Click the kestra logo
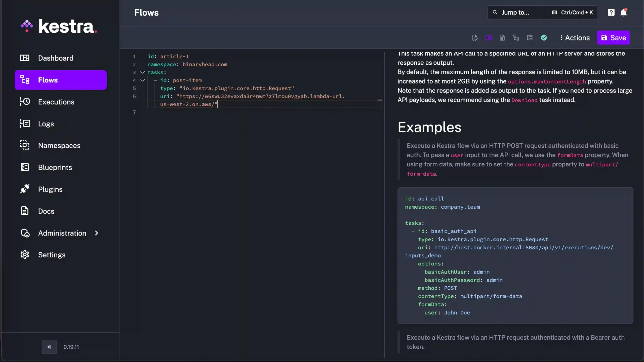644x362 pixels. tap(59, 26)
